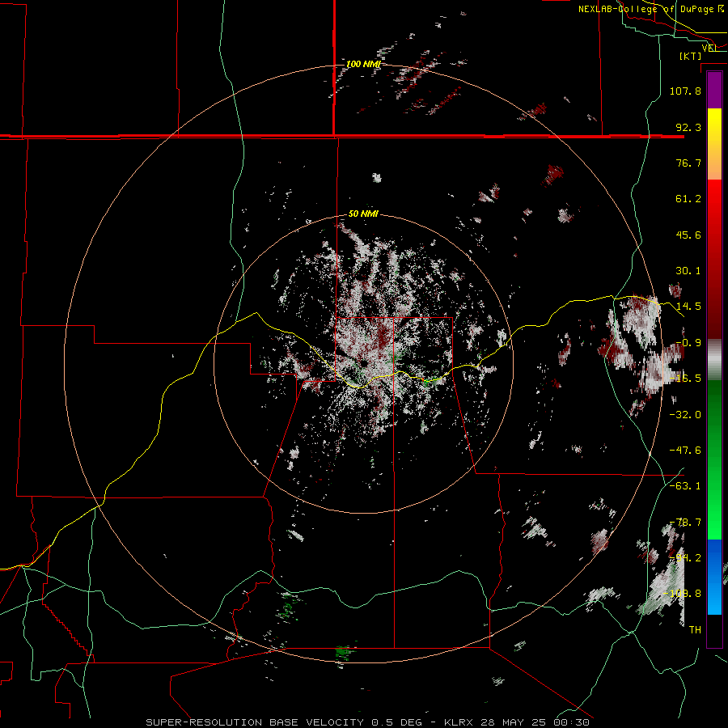The width and height of the screenshot is (728, 728).
Task: Click the 100 NMI range ring label
Action: 363,64
